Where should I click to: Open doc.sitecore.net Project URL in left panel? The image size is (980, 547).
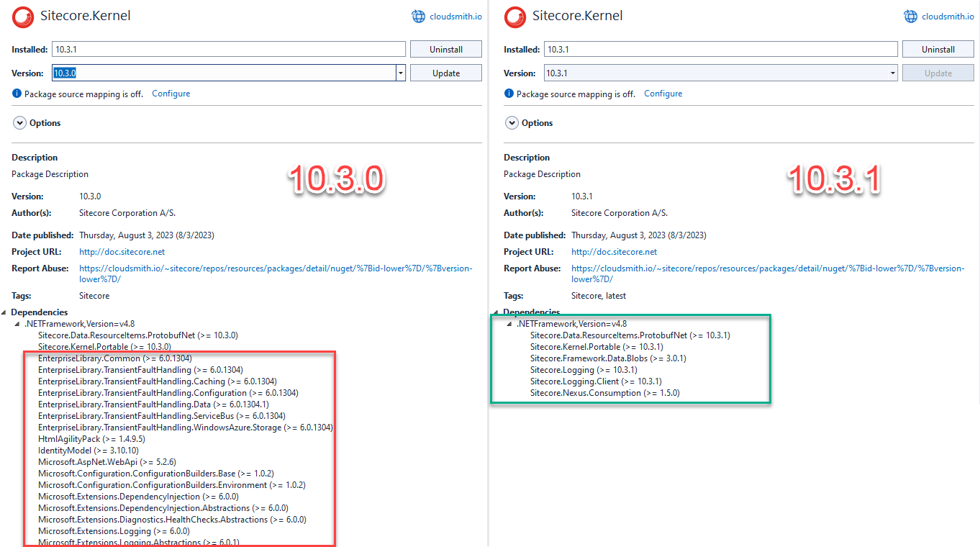(x=122, y=252)
